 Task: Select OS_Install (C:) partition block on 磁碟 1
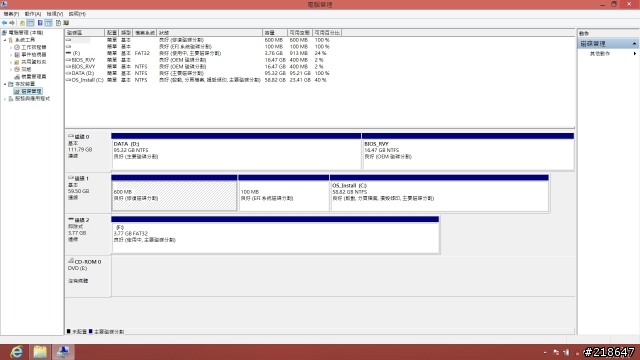tap(439, 193)
